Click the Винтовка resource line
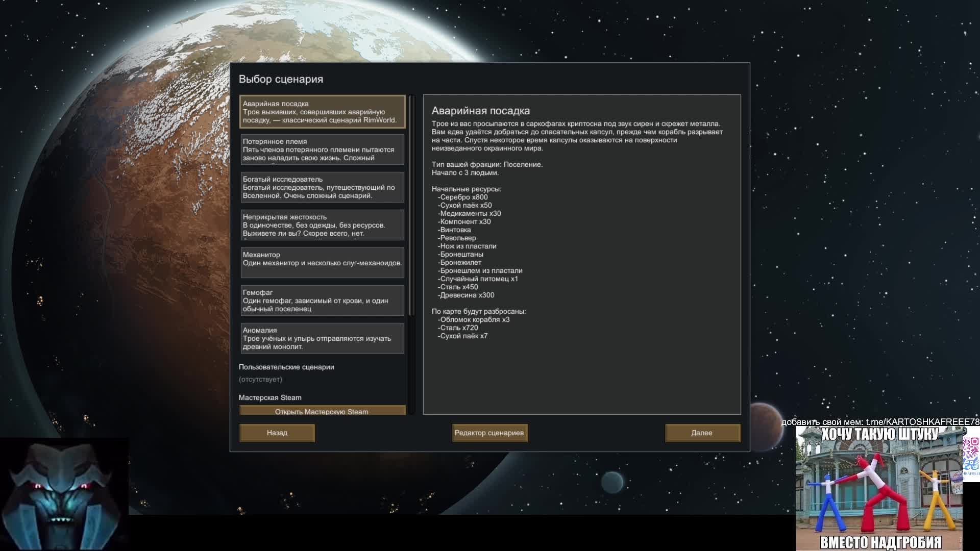This screenshot has width=980, height=551. [x=454, y=230]
